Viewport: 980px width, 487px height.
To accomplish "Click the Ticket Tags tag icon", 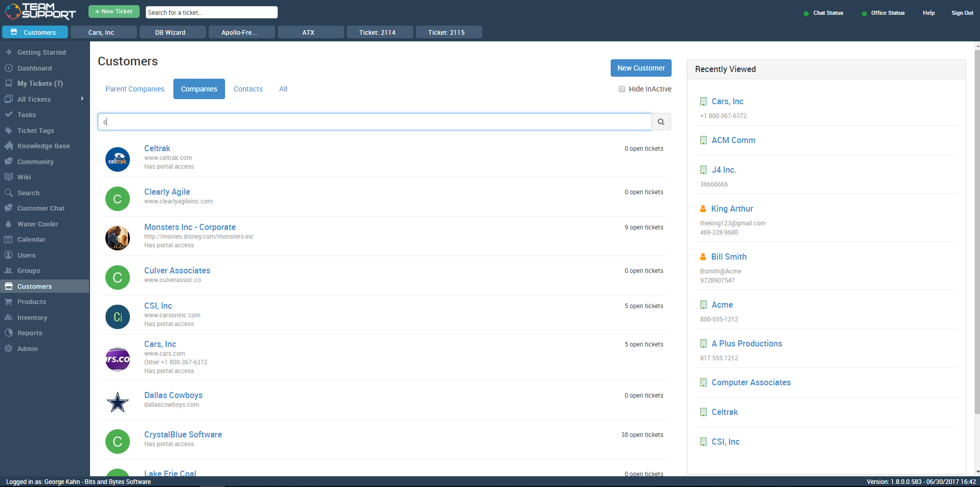I will [9, 130].
